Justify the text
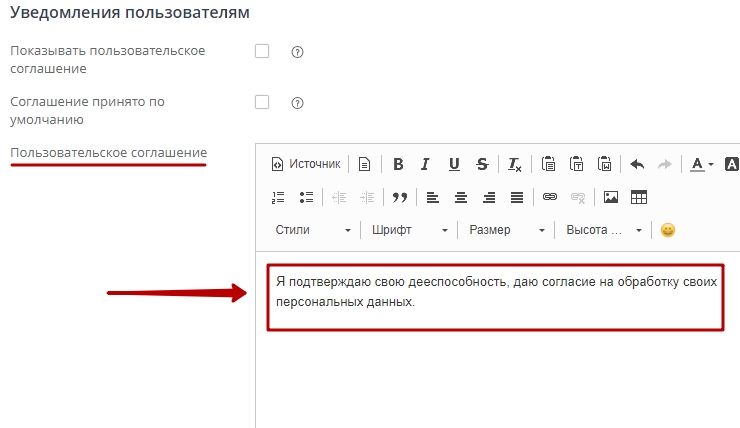 pyautogui.click(x=517, y=197)
